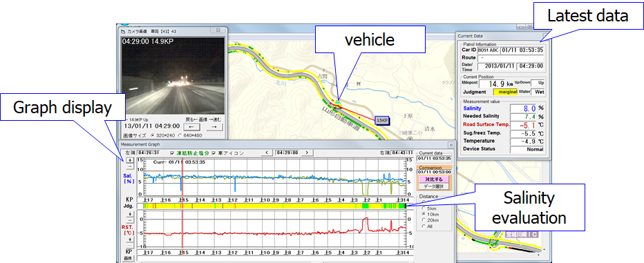Toggle the 車アイコン checkbox
The width and height of the screenshot is (644, 263).
point(214,153)
